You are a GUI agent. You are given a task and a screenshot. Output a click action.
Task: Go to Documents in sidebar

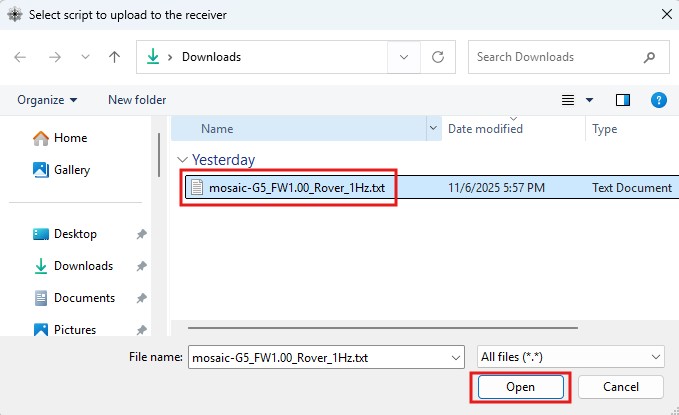[83, 298]
